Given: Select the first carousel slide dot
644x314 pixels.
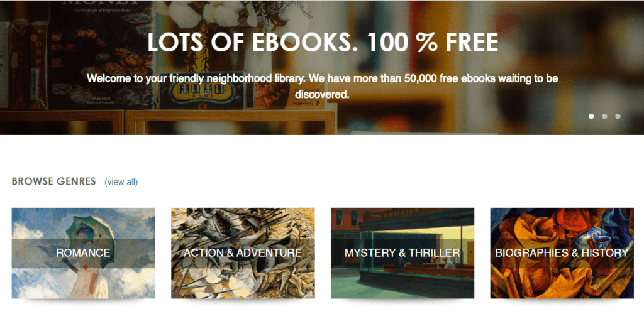Looking at the screenshot, I should click(x=591, y=116).
